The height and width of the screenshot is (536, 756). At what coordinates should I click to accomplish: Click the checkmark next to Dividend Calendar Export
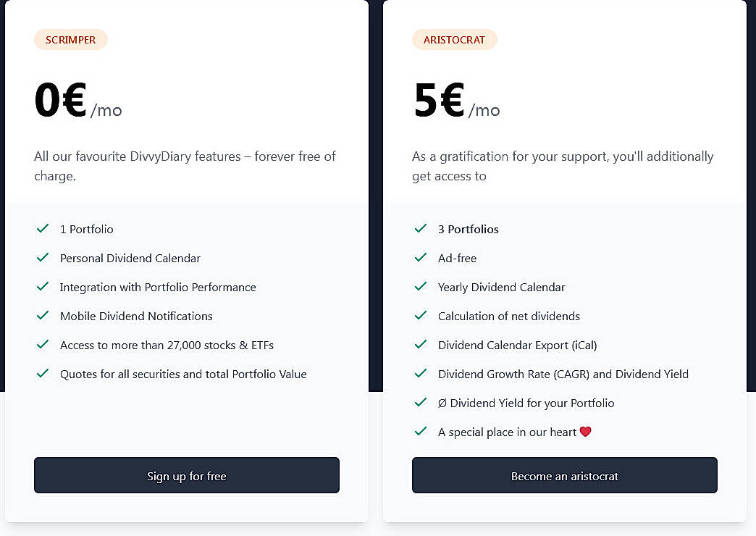tap(421, 345)
